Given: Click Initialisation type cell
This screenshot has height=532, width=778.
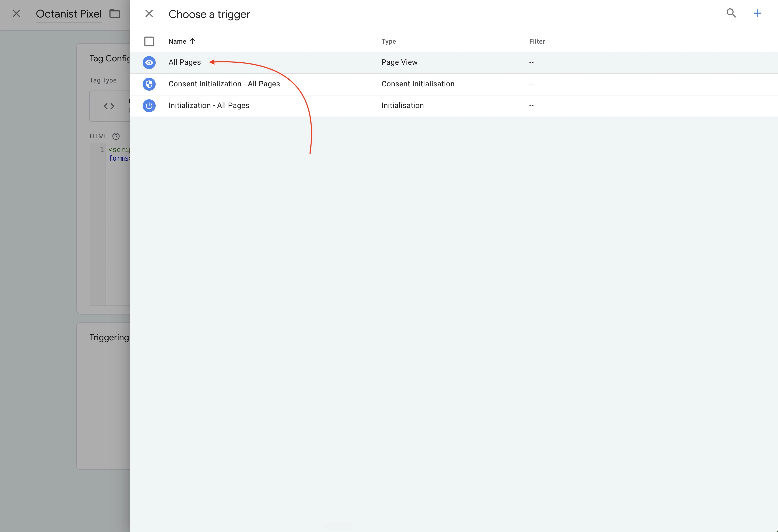Looking at the screenshot, I should [402, 105].
